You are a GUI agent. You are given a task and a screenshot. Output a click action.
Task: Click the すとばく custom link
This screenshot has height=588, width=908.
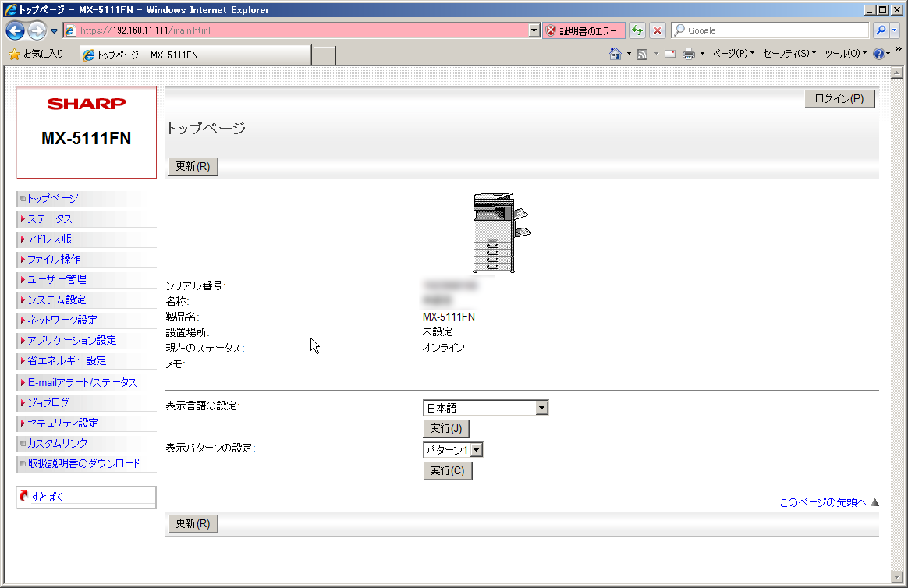(47, 497)
